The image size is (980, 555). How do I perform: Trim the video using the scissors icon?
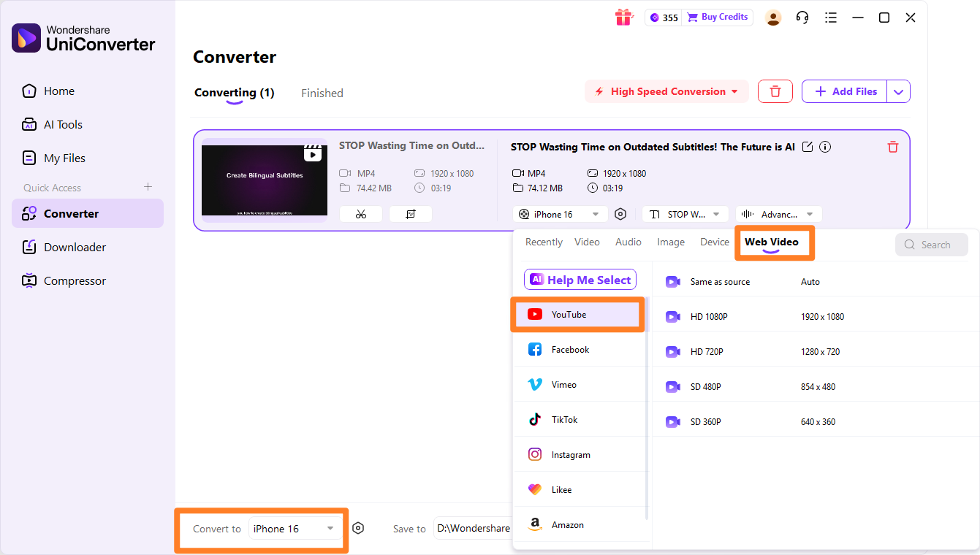[x=360, y=213]
